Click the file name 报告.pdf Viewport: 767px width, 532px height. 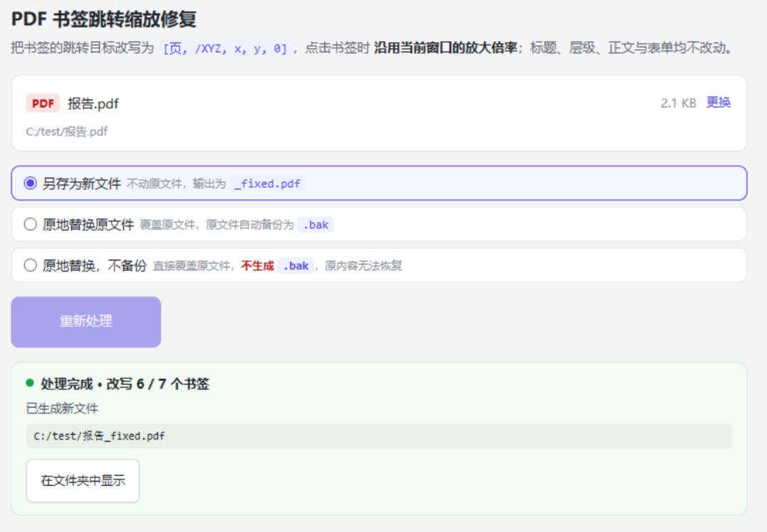coord(93,104)
